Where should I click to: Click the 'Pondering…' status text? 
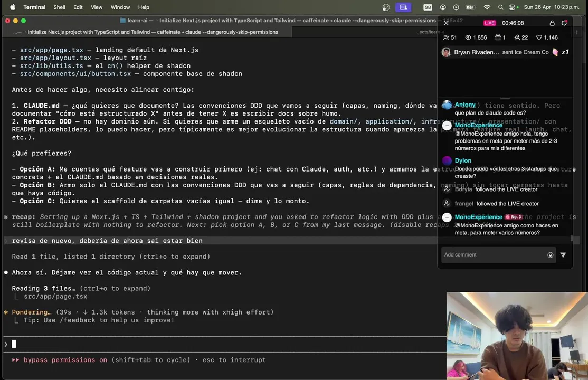click(32, 312)
